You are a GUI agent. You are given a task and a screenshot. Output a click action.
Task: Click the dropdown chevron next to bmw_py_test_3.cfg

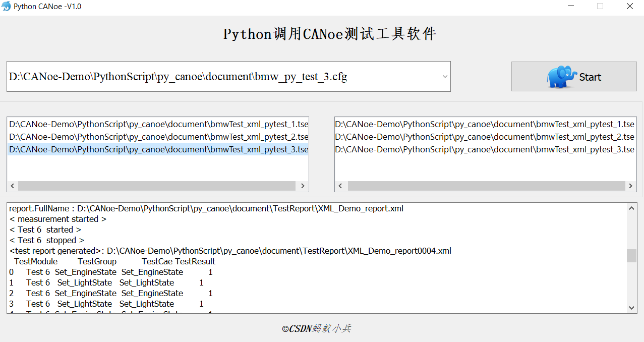click(444, 76)
